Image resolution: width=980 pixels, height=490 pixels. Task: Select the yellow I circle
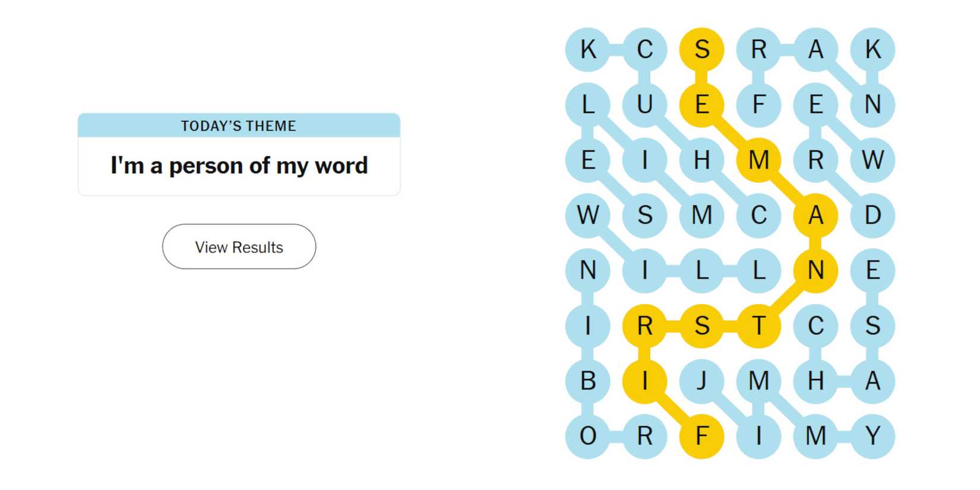645,381
